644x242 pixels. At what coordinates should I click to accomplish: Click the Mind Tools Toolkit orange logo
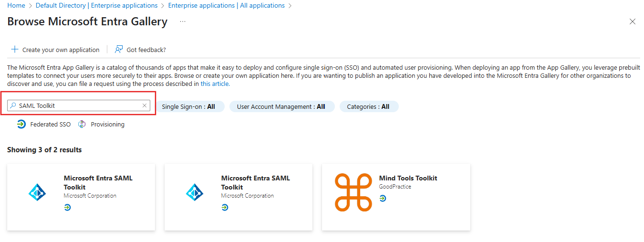click(353, 192)
